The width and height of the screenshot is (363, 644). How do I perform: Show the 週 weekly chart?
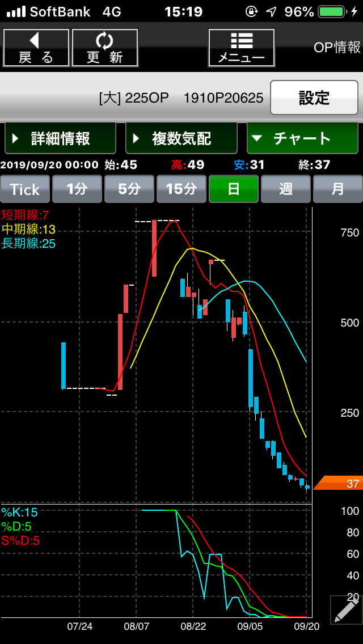[x=286, y=189]
